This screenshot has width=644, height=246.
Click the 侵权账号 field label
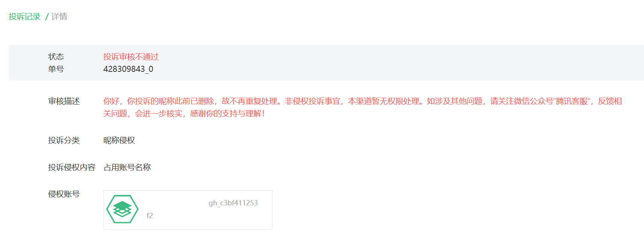coord(64,194)
